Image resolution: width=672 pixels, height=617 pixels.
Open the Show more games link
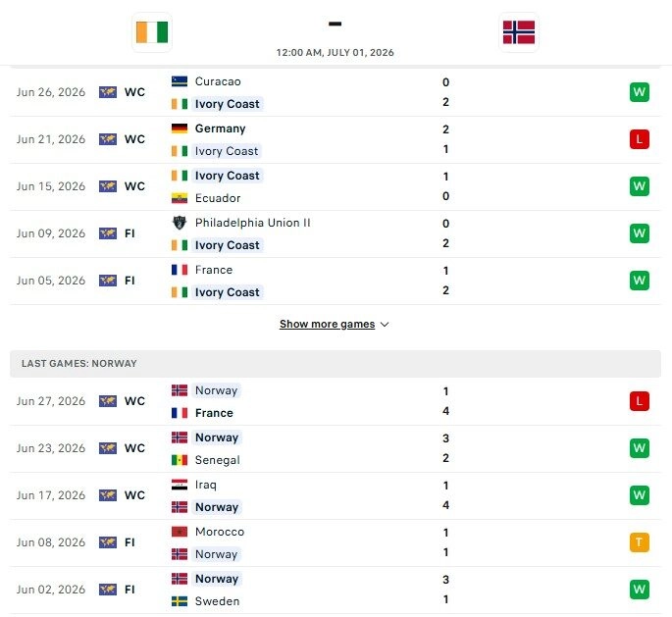(327, 324)
